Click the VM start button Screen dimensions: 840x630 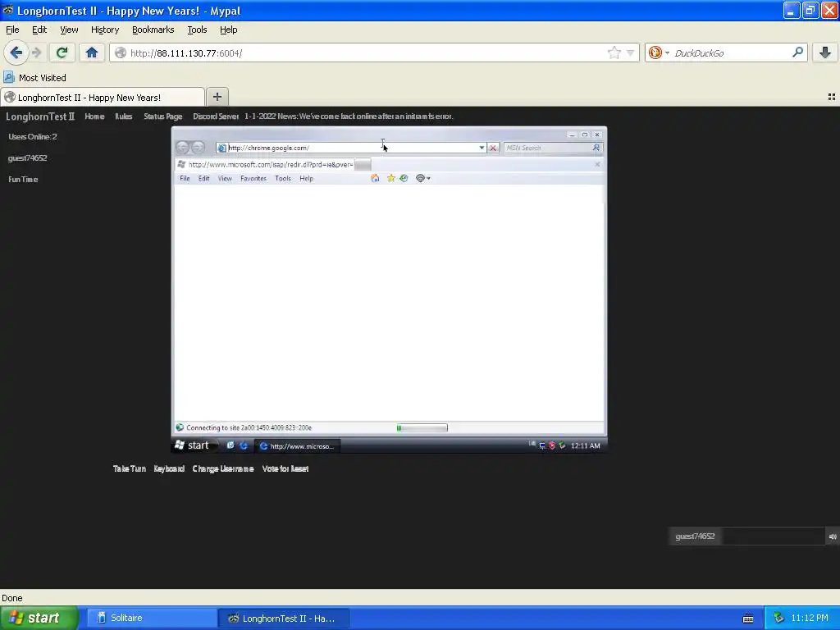point(194,445)
